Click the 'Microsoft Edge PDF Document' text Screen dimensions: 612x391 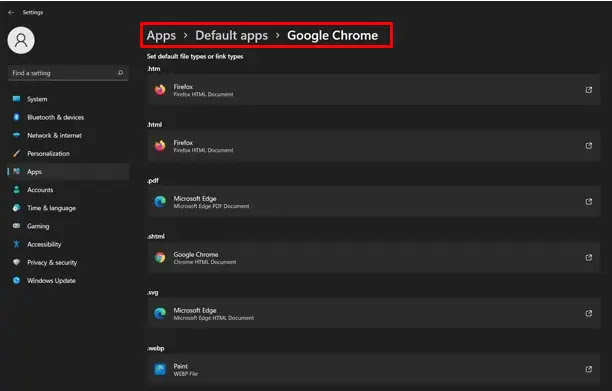(x=211, y=206)
